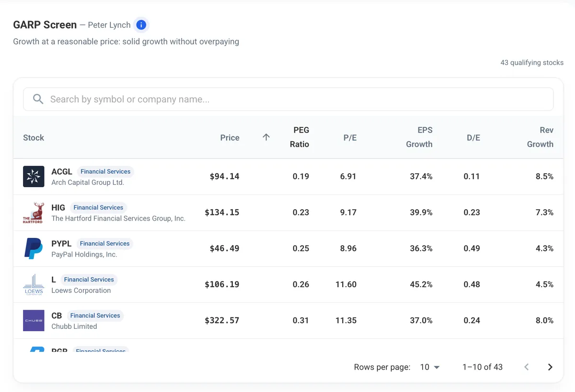Screen dimensions: 575x392
Task: Click the magnifying glass search icon
Action: [x=38, y=99]
